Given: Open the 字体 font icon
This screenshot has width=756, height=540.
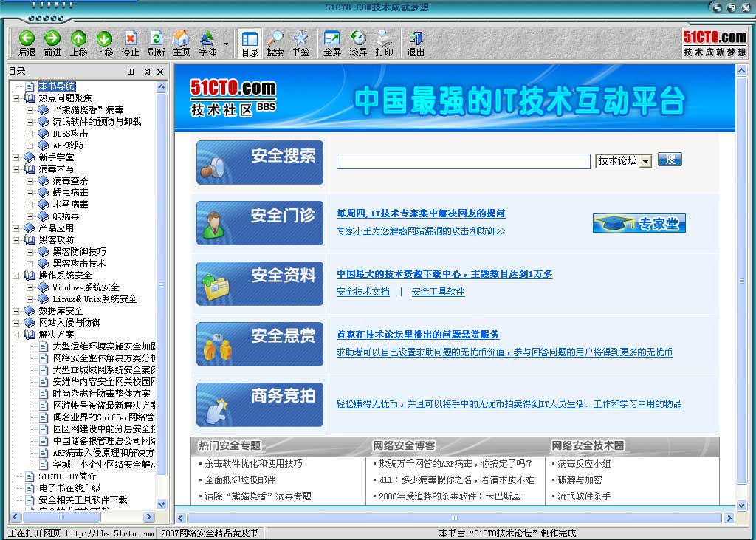Looking at the screenshot, I should 207,38.
